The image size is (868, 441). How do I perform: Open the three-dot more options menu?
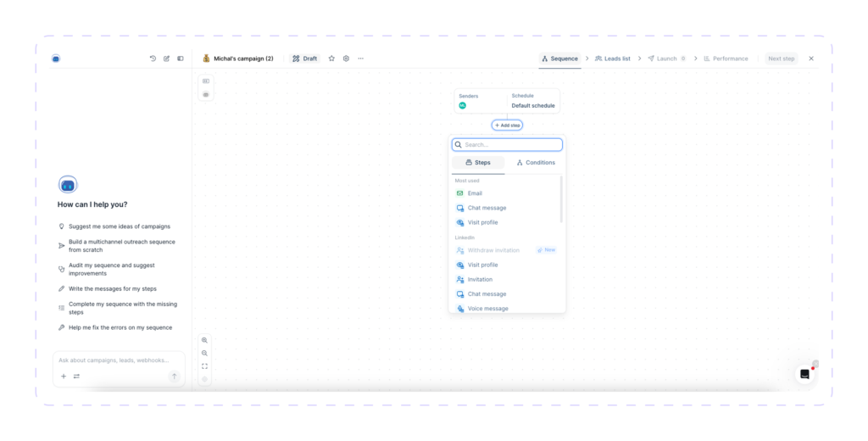[361, 59]
